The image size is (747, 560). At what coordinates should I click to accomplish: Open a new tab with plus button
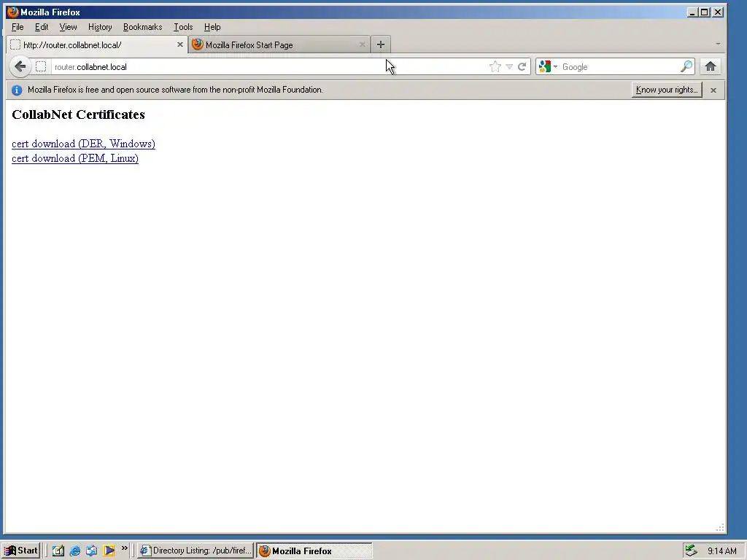[381, 44]
